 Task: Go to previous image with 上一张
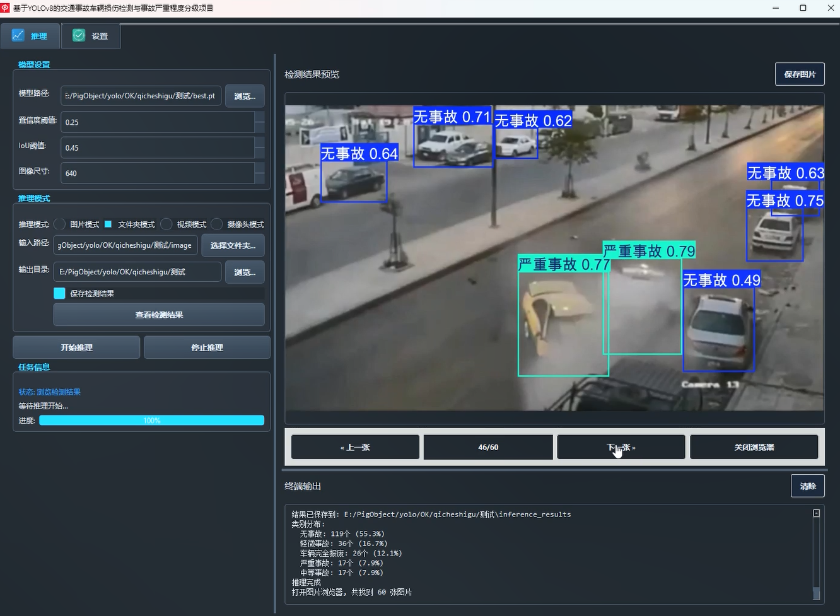point(355,447)
